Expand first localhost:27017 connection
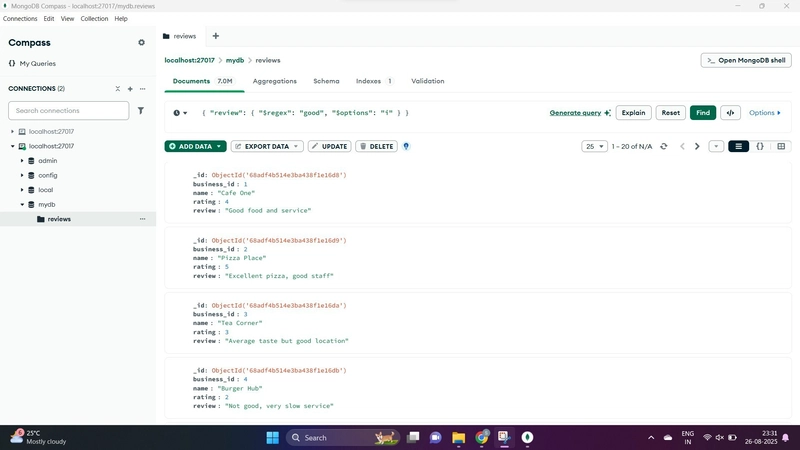This screenshot has height=450, width=800. [12, 132]
